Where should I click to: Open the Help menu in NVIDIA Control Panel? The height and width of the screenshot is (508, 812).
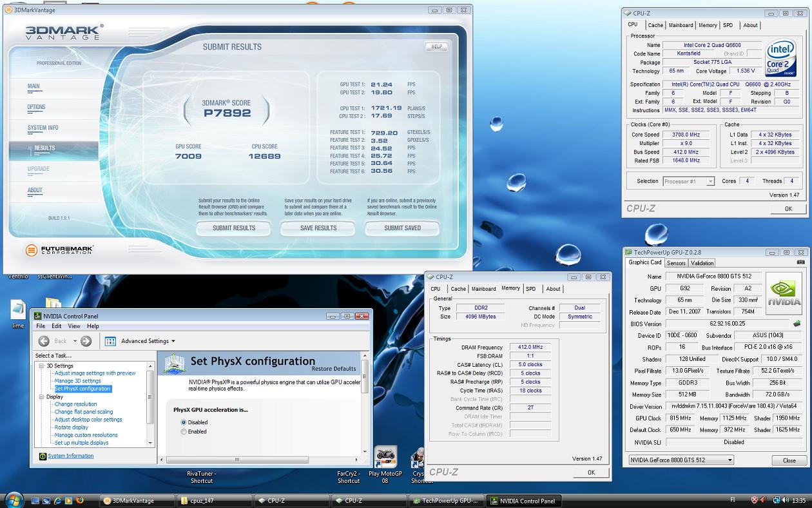(93, 326)
